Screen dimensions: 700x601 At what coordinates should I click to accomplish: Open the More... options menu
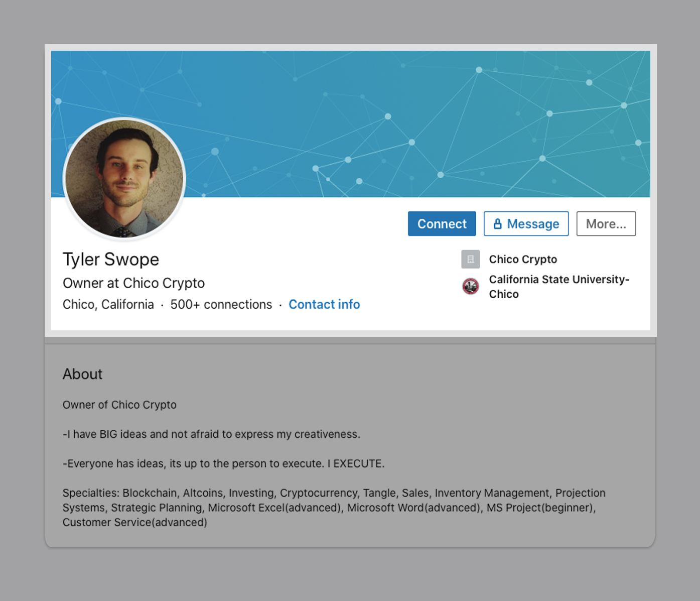pyautogui.click(x=606, y=223)
